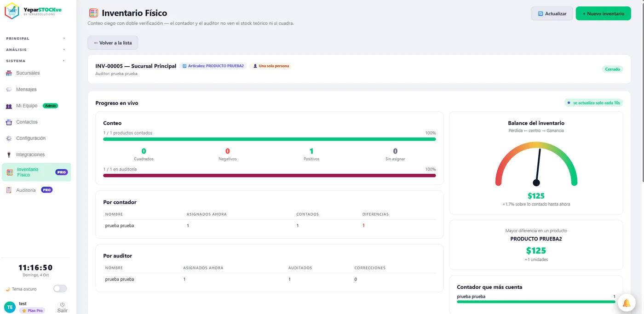Collapse the SISTEMA sidebar section
Screen dimensions: 644x314
tap(35, 61)
